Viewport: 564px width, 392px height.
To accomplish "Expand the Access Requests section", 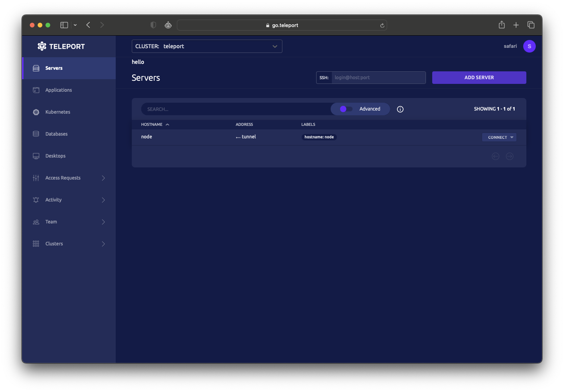I will click(63, 178).
